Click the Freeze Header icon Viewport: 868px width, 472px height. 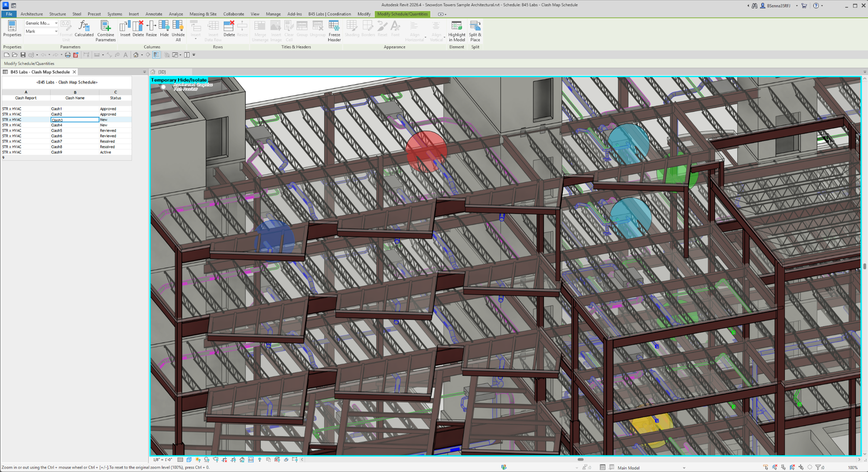[334, 31]
